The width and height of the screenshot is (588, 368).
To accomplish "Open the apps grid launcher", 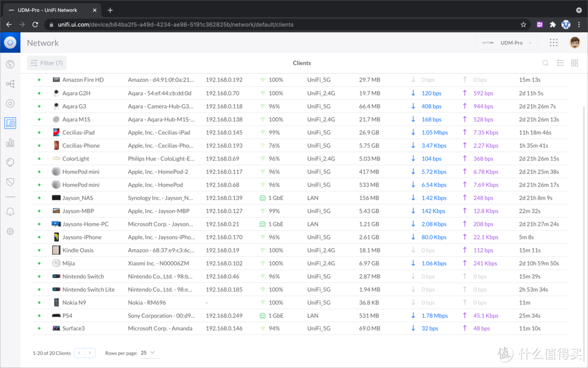I will tap(554, 43).
